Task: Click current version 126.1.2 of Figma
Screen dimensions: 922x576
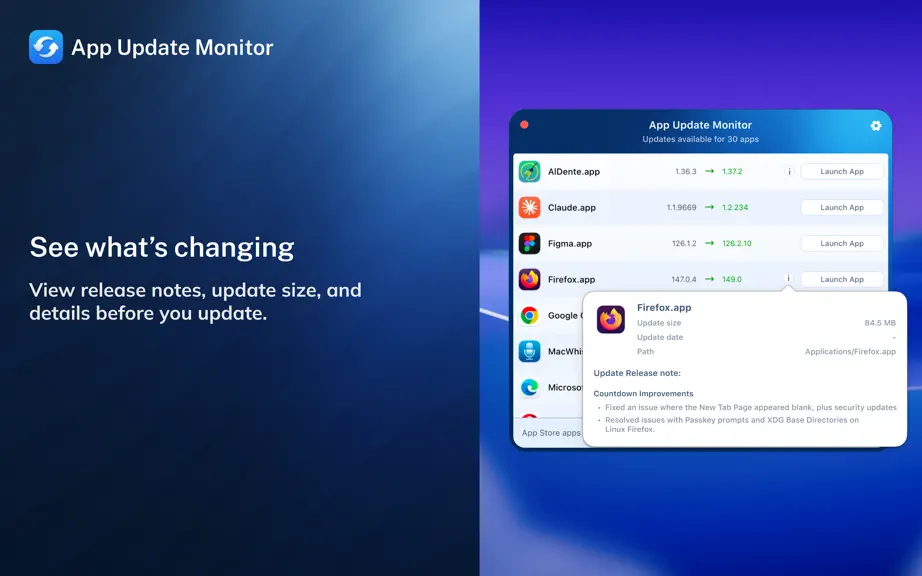Action: click(x=684, y=243)
